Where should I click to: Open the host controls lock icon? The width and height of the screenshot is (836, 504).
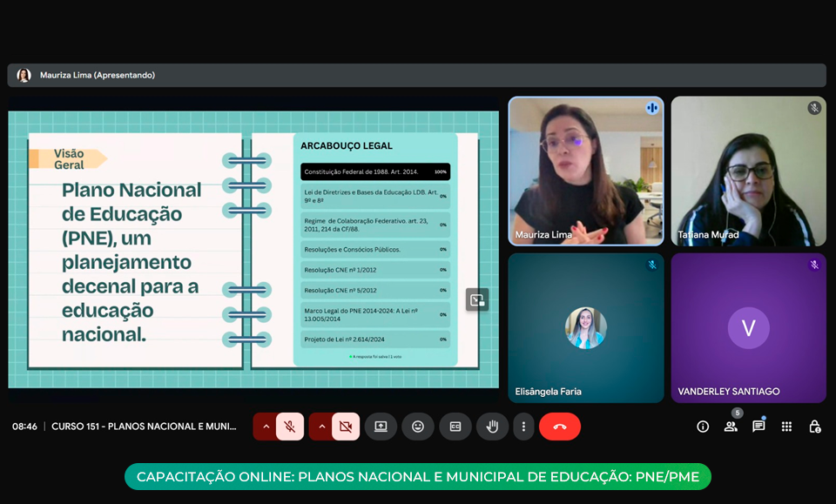tap(814, 427)
